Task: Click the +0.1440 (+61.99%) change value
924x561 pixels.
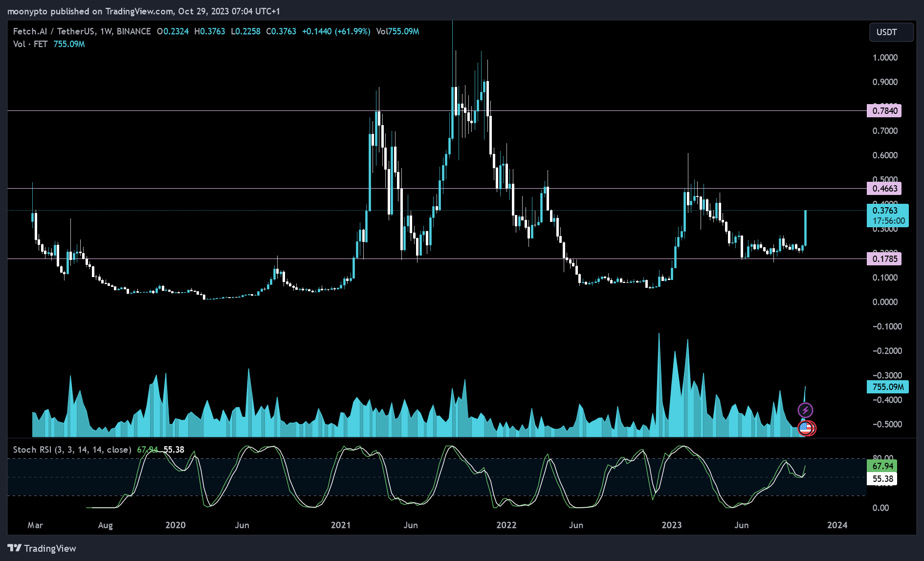Action: click(x=336, y=31)
